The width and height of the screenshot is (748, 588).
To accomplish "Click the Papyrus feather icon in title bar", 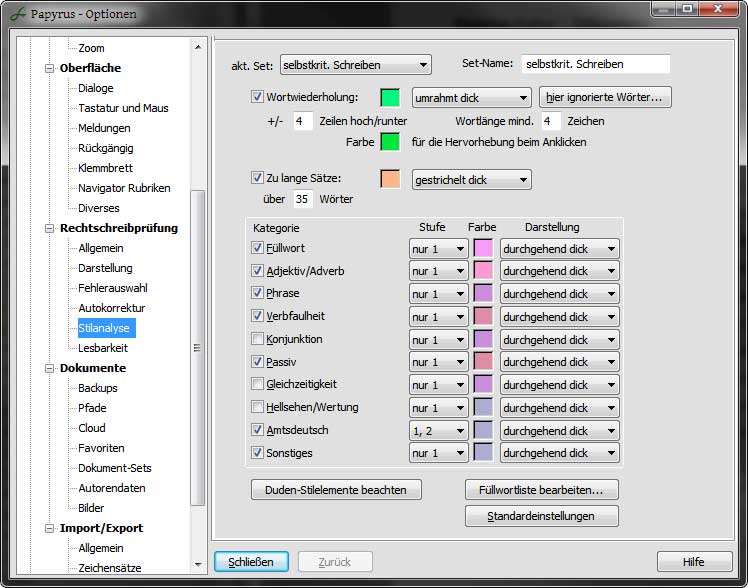I will [17, 14].
